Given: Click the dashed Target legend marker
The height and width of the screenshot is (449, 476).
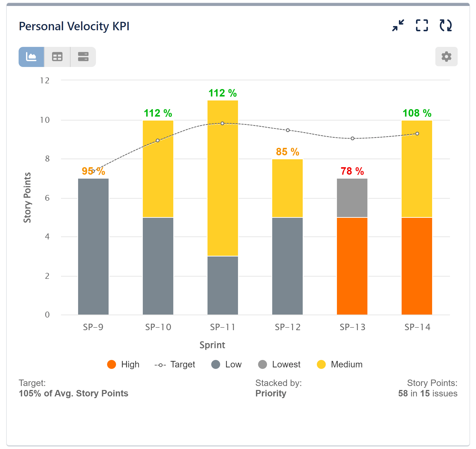Looking at the screenshot, I should (160, 364).
